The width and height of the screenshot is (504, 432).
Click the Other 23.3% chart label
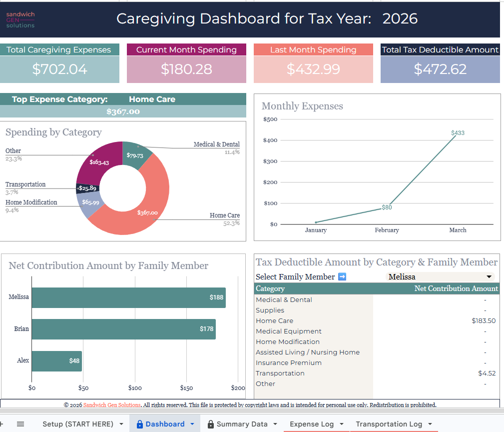click(13, 154)
